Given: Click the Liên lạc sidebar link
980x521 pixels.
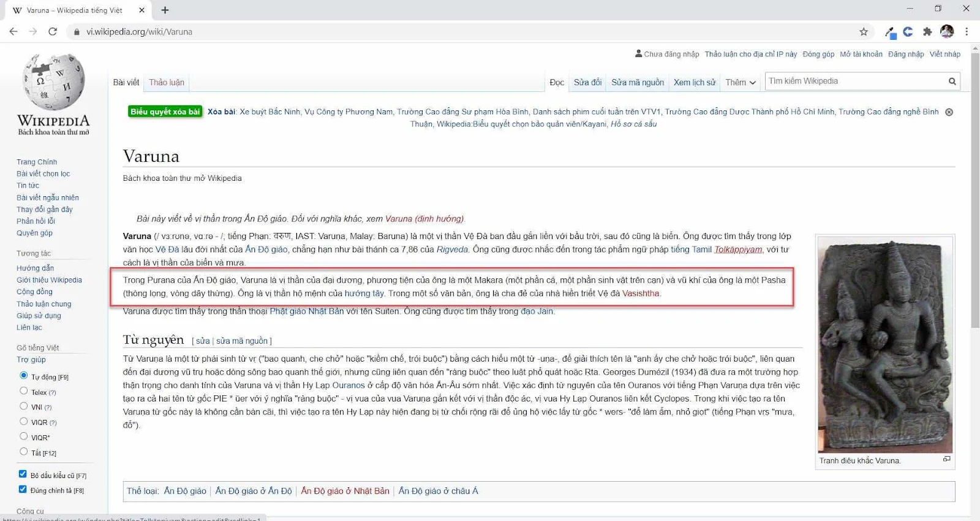Looking at the screenshot, I should click(x=29, y=327).
